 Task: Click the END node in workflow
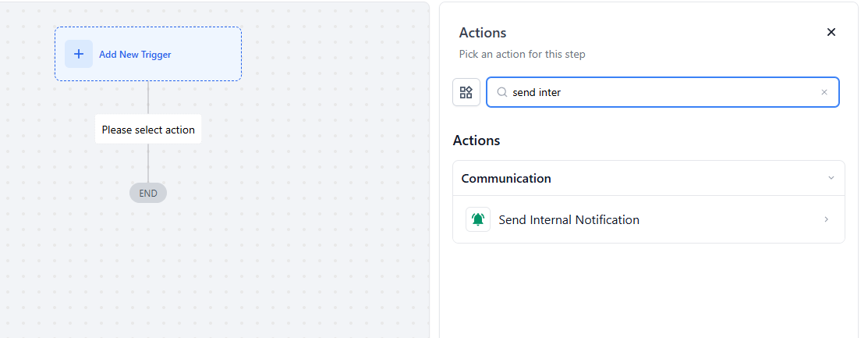[x=148, y=193]
